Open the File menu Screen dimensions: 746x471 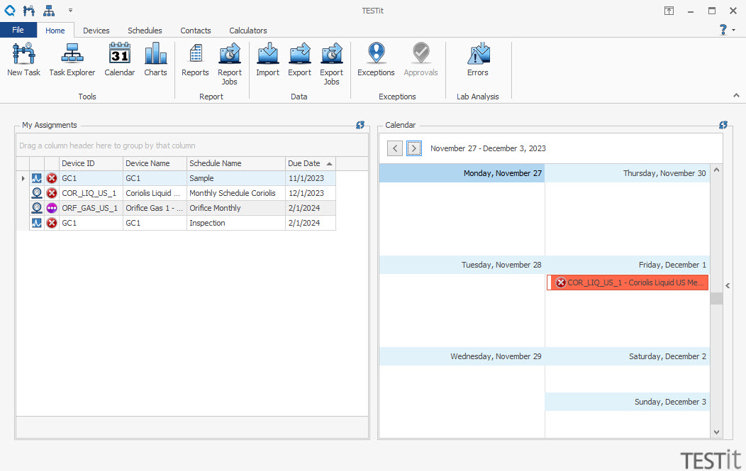(x=18, y=30)
